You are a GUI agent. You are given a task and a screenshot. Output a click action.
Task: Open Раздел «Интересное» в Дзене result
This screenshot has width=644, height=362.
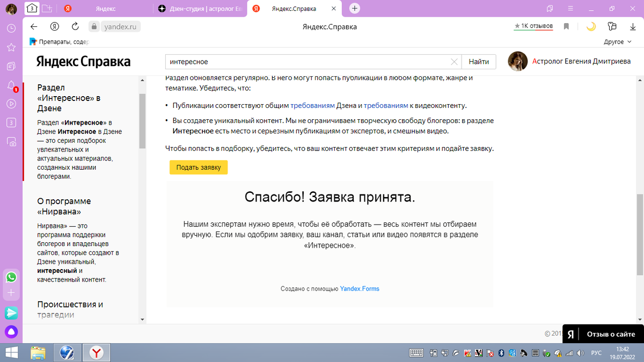point(69,98)
